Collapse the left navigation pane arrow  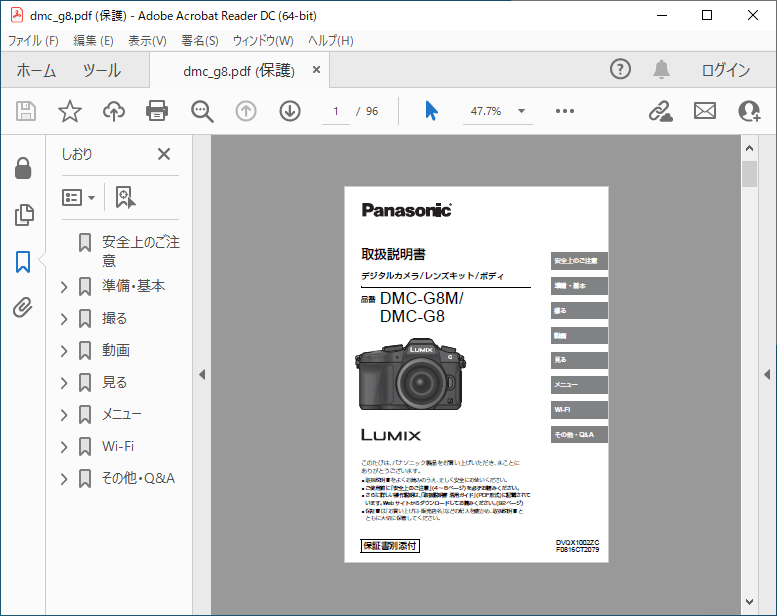[x=202, y=375]
